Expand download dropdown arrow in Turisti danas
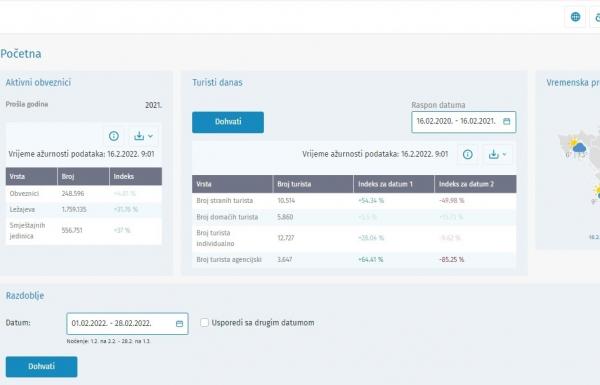Image resolution: width=600 pixels, height=385 pixels. click(504, 154)
